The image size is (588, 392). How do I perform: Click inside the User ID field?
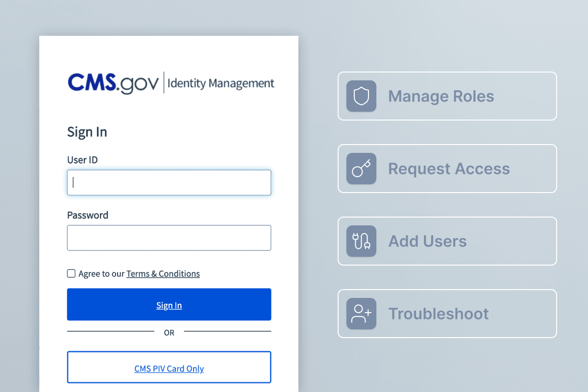[x=169, y=182]
